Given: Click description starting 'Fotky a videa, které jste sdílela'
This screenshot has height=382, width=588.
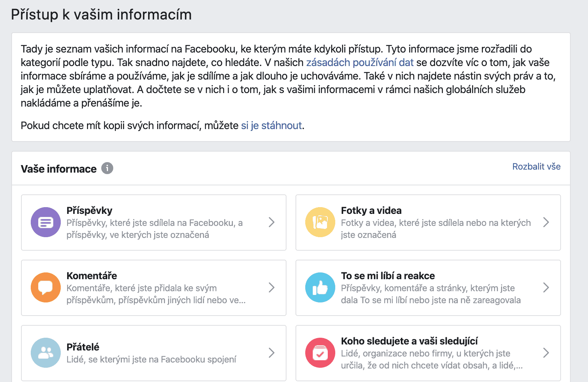Looking at the screenshot, I should tap(436, 229).
